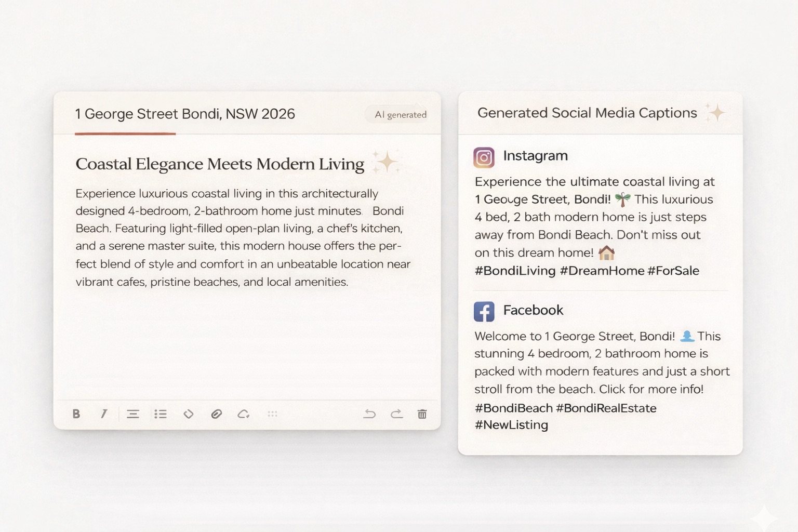Click the sparkle icon beside the headline

(386, 162)
